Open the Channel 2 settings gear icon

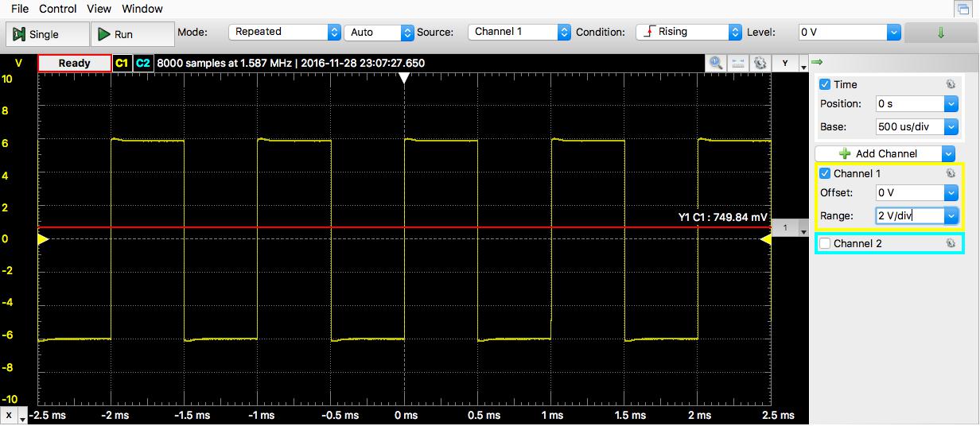click(x=950, y=243)
